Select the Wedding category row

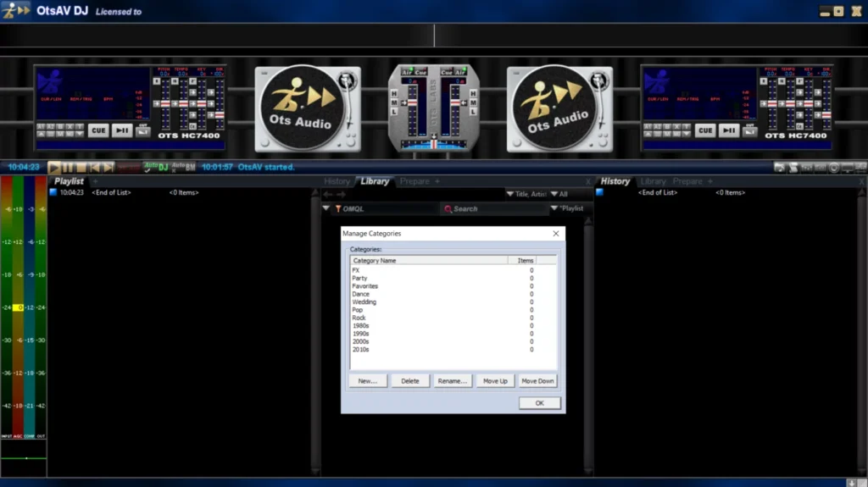[453, 302]
